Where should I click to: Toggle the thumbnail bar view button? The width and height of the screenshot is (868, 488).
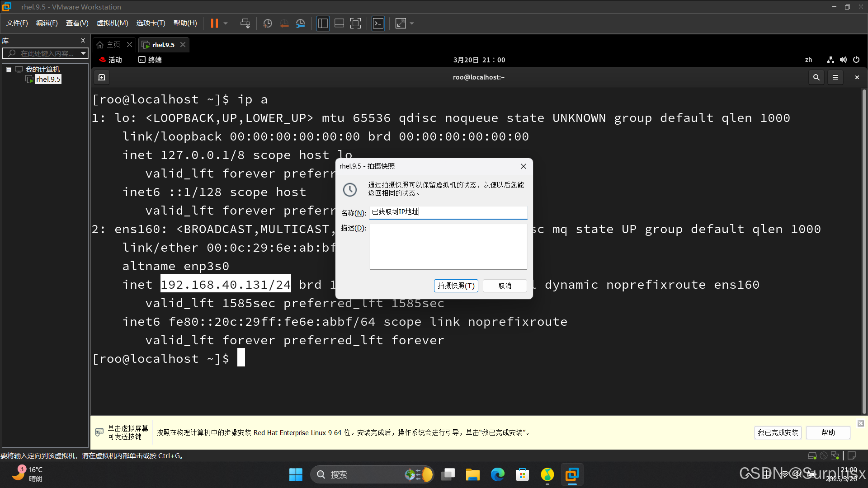point(339,23)
